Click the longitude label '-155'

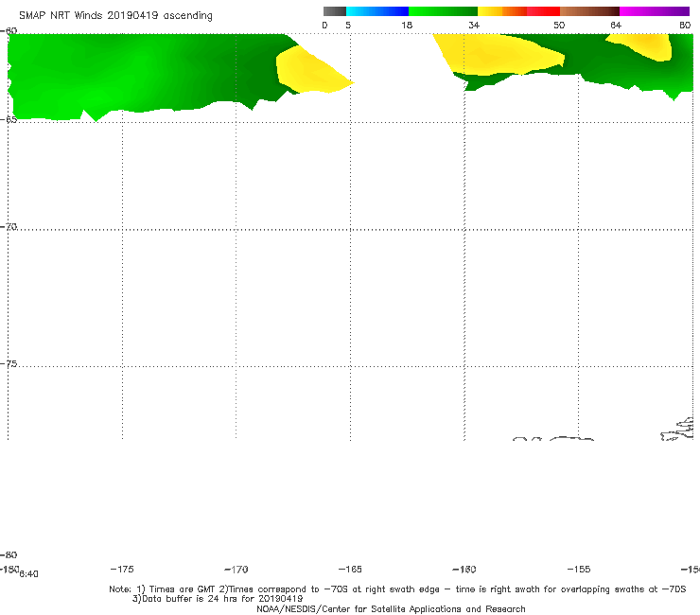tap(579, 569)
